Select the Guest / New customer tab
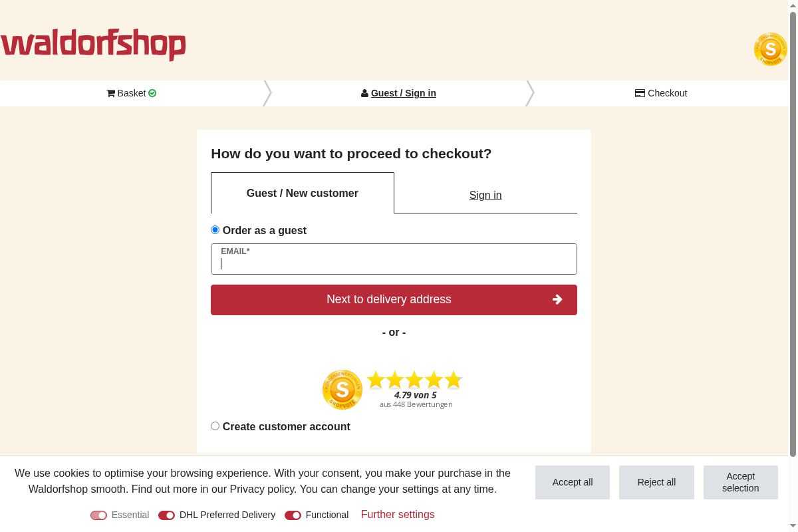 (x=303, y=194)
